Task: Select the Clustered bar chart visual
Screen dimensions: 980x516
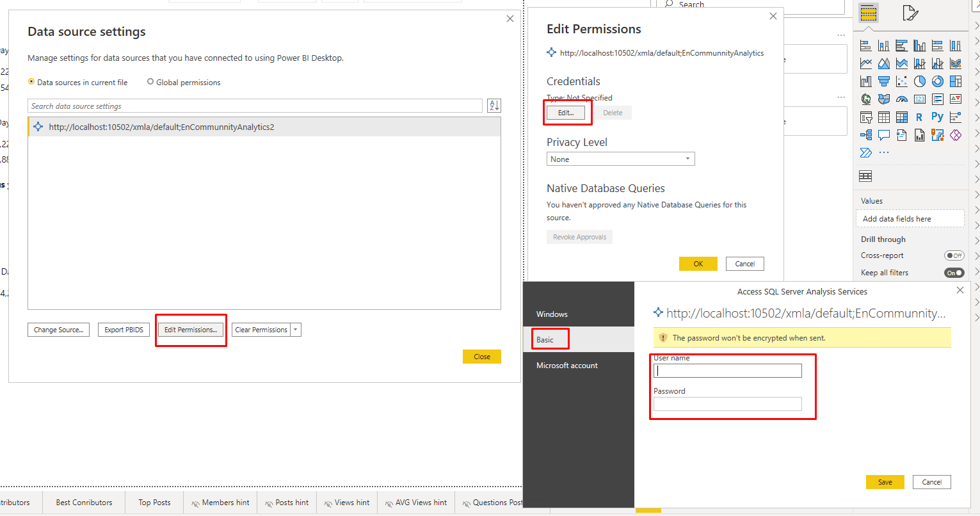Action: [x=902, y=45]
